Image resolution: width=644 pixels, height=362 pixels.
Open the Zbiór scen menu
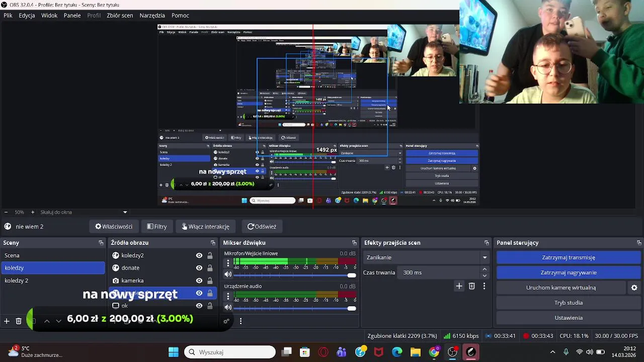point(120,16)
